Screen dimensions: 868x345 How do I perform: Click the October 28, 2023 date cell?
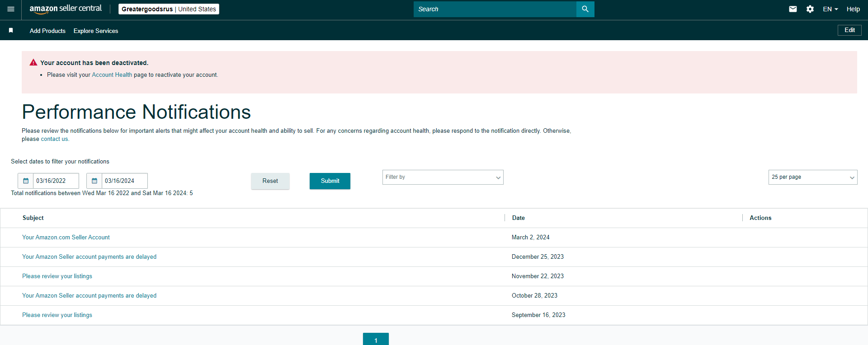534,295
